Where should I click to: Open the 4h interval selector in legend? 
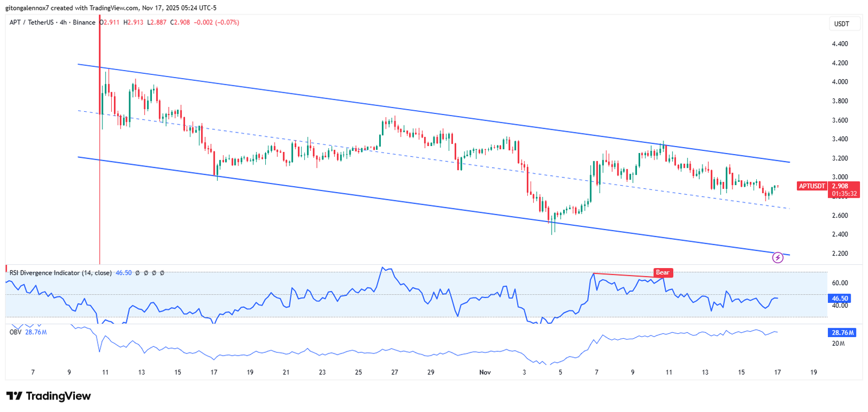point(63,22)
